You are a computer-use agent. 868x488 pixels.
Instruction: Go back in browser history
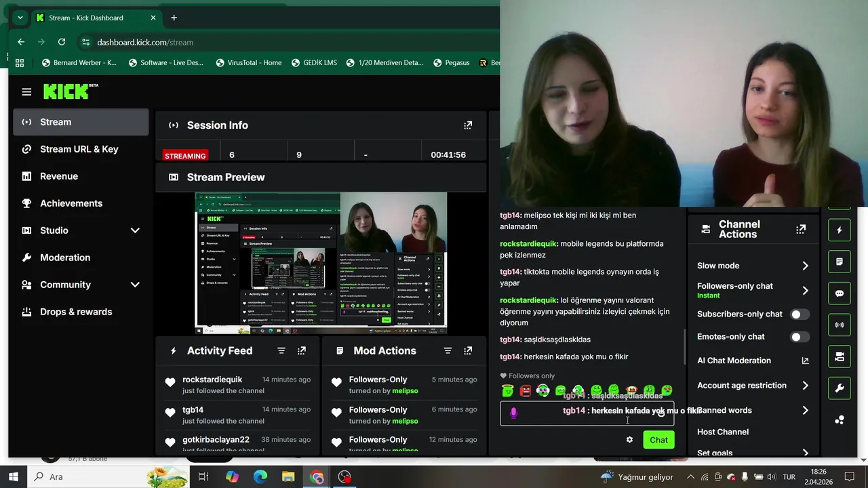[x=21, y=42]
